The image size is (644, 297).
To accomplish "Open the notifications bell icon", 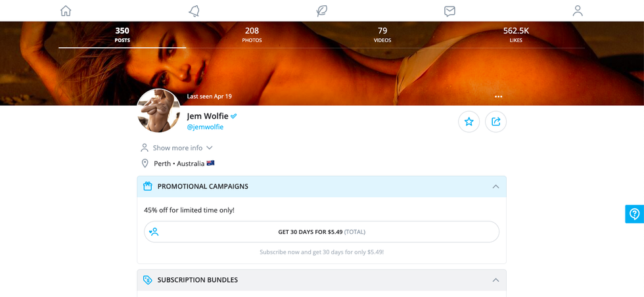I will [194, 11].
